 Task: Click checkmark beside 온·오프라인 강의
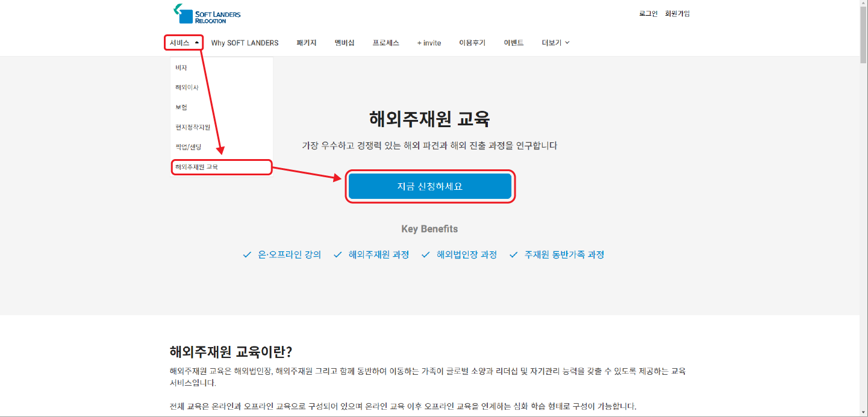pos(246,255)
